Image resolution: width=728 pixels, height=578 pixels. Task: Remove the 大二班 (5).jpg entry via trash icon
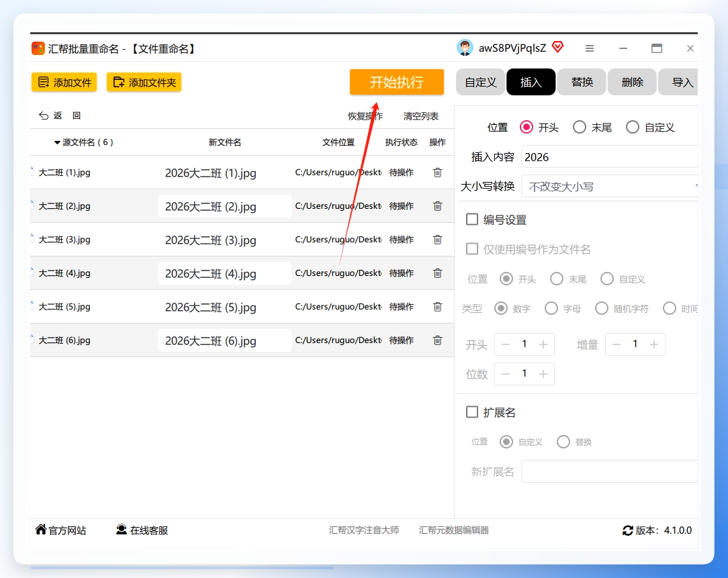437,307
